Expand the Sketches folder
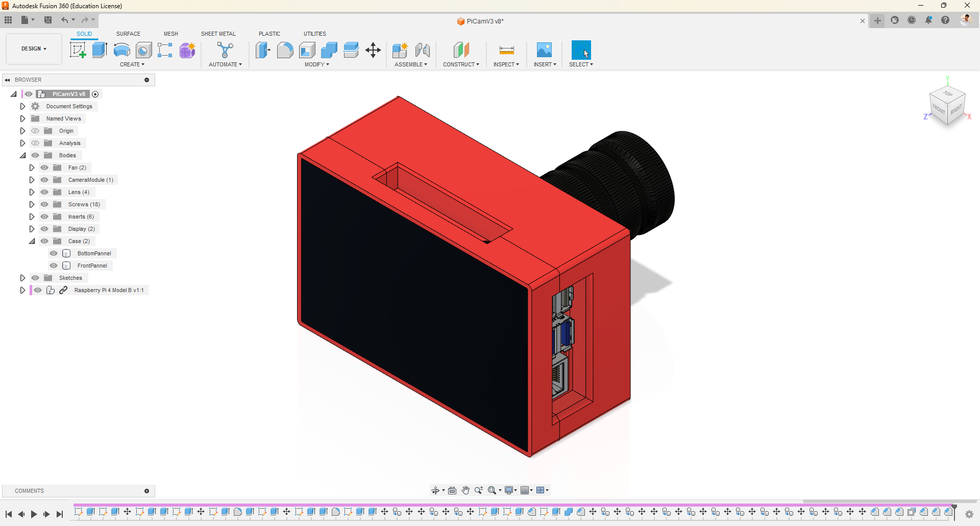The height and width of the screenshot is (526, 980). click(x=22, y=278)
